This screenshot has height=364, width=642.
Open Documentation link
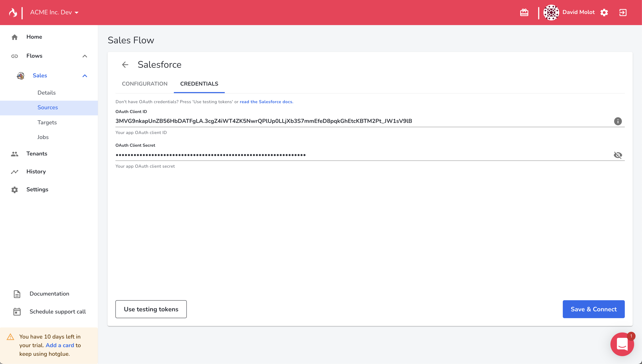coord(49,294)
